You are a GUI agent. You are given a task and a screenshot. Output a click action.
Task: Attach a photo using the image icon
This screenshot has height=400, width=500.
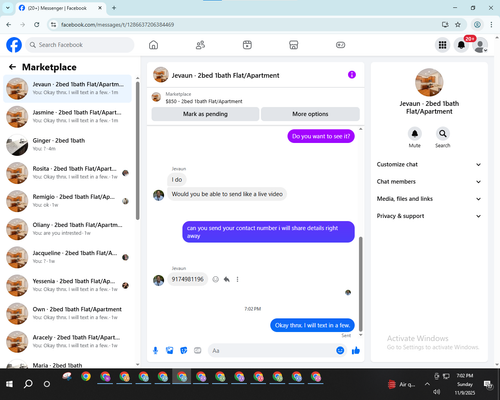[169, 350]
